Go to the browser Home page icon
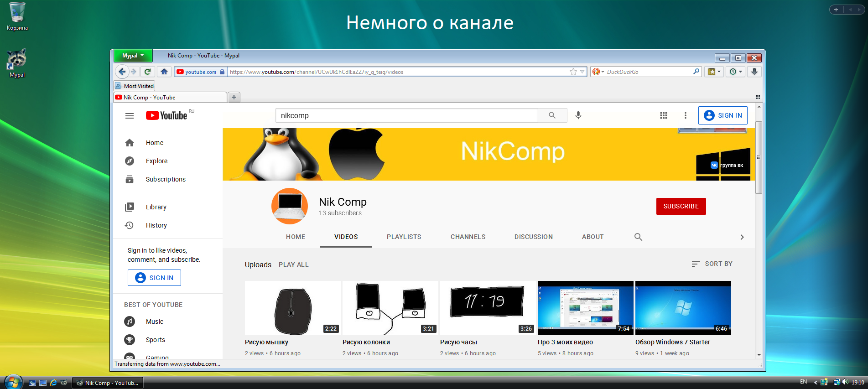Image resolution: width=868 pixels, height=389 pixels. point(164,72)
